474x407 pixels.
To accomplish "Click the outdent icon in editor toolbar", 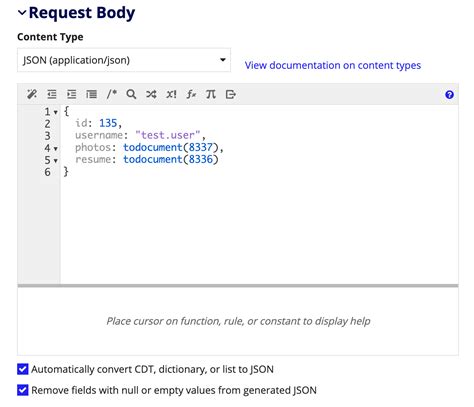I will (52, 94).
